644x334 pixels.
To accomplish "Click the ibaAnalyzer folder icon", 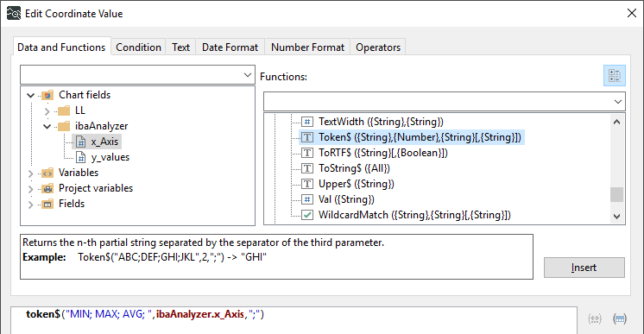I will click(64, 126).
